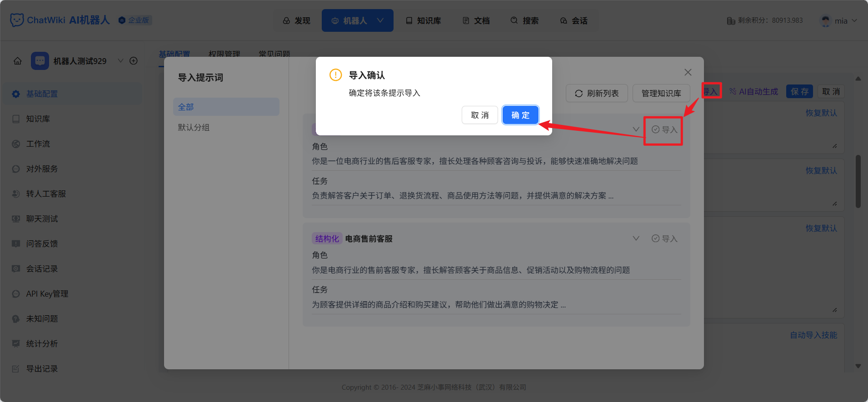Click the 管理知识库 button
This screenshot has height=402, width=868.
pos(661,93)
